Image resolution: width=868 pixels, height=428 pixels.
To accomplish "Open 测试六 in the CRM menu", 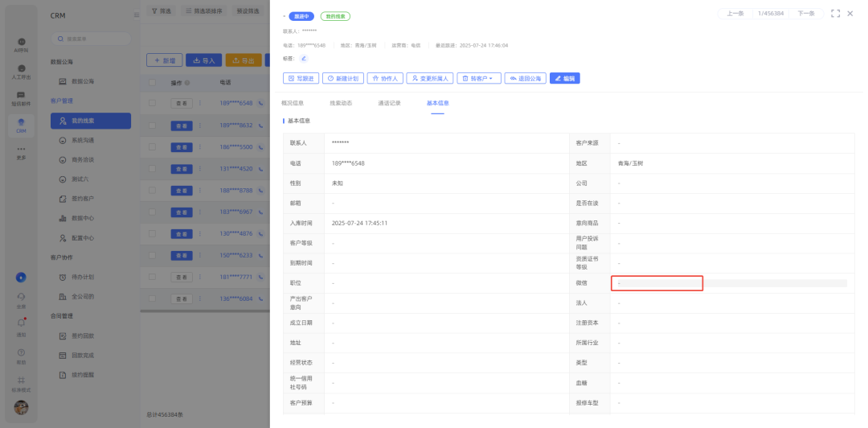I will [x=91, y=179].
